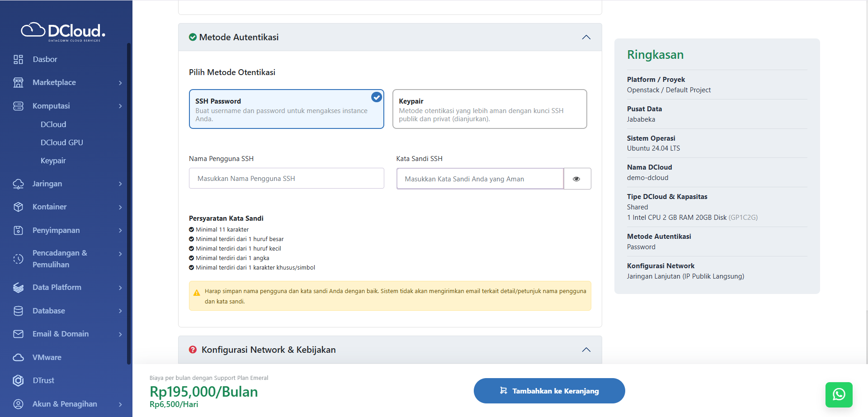The height and width of the screenshot is (417, 868).
Task: Open the DTrust shield icon
Action: coord(18,380)
